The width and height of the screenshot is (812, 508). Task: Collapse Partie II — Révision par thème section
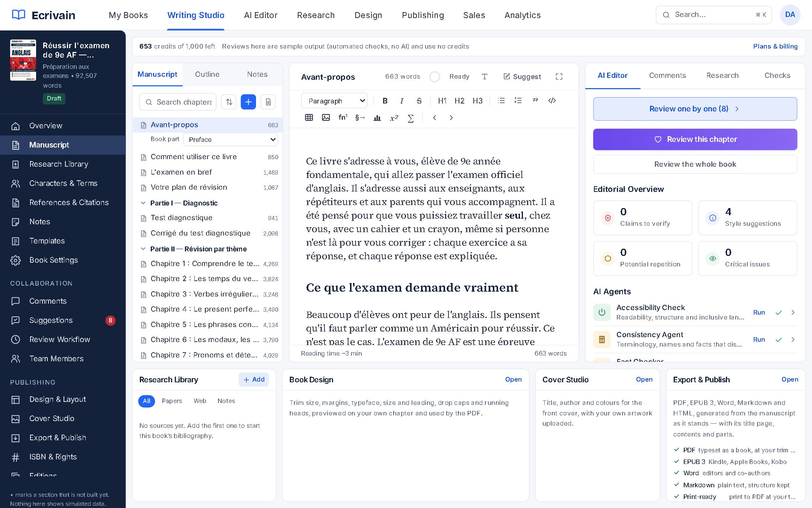143,249
